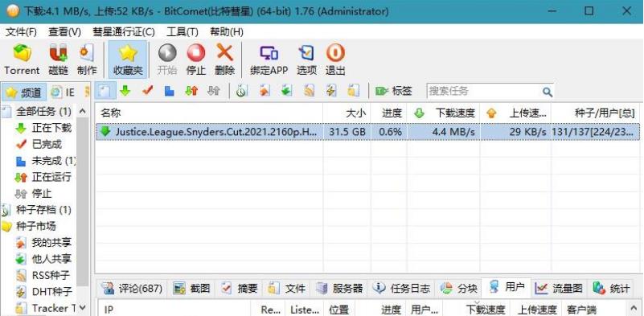The image size is (644, 316).
Task: Open 文件 tab in details panel
Action: pos(287,289)
